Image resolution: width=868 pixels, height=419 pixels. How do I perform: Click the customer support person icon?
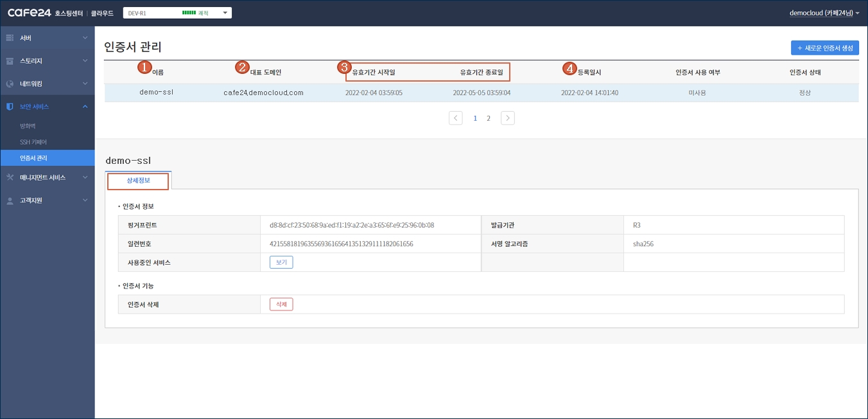(10, 201)
